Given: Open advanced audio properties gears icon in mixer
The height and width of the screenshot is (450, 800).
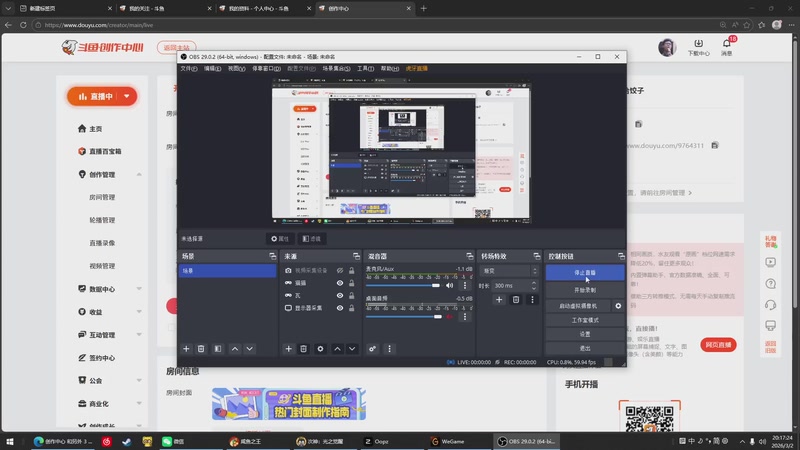Looking at the screenshot, I should point(372,349).
